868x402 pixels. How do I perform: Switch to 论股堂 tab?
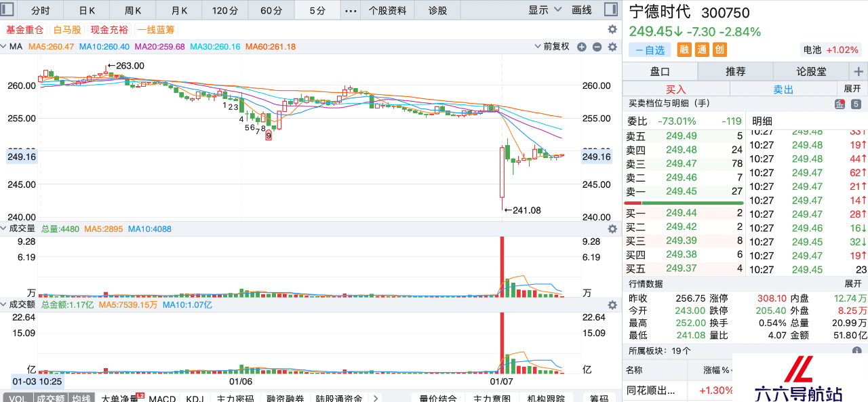[811, 71]
